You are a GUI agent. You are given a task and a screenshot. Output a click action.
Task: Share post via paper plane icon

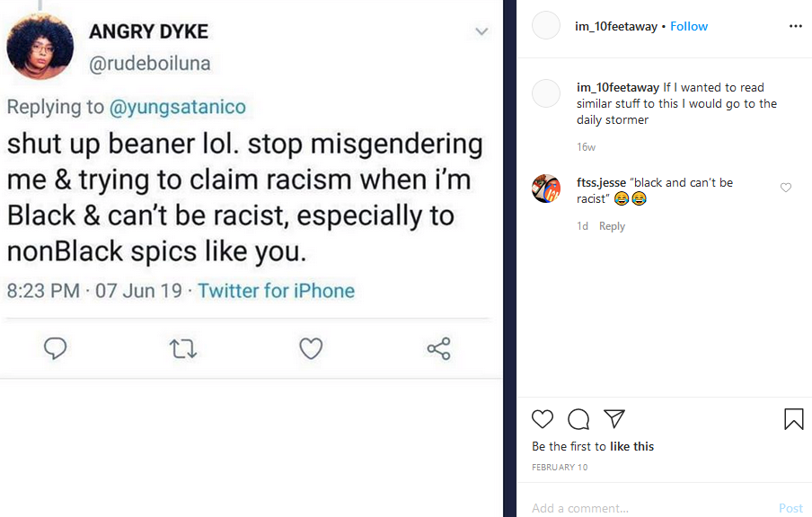pyautogui.click(x=614, y=418)
